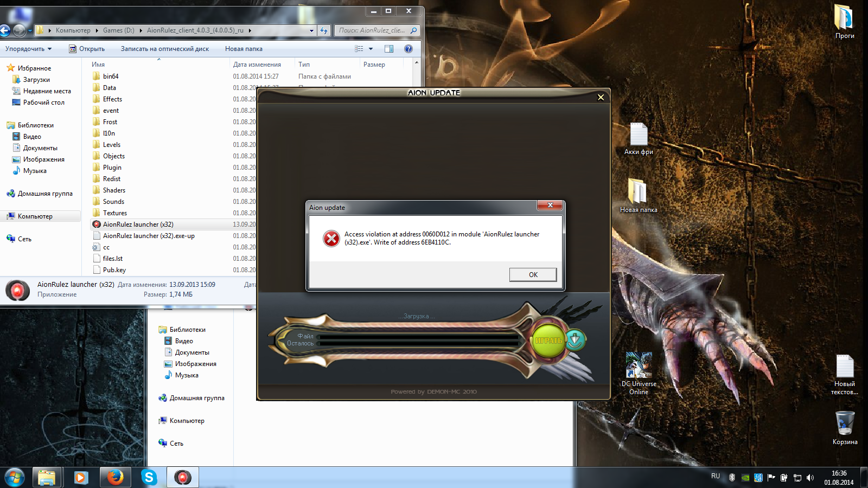Select the Data folder

point(110,88)
